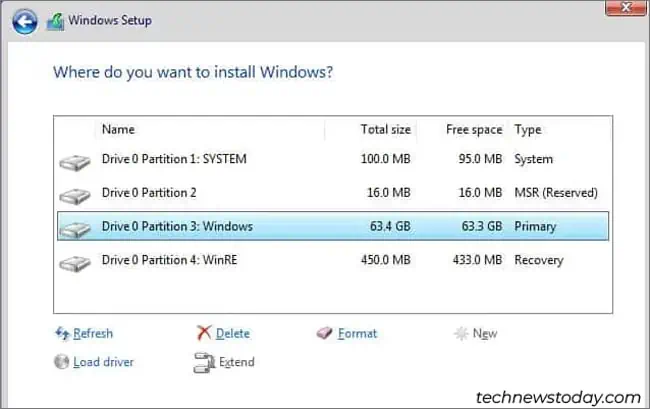Click the 63.3 GB free space cell
Image resolution: width=650 pixels, height=409 pixels.
point(482,226)
